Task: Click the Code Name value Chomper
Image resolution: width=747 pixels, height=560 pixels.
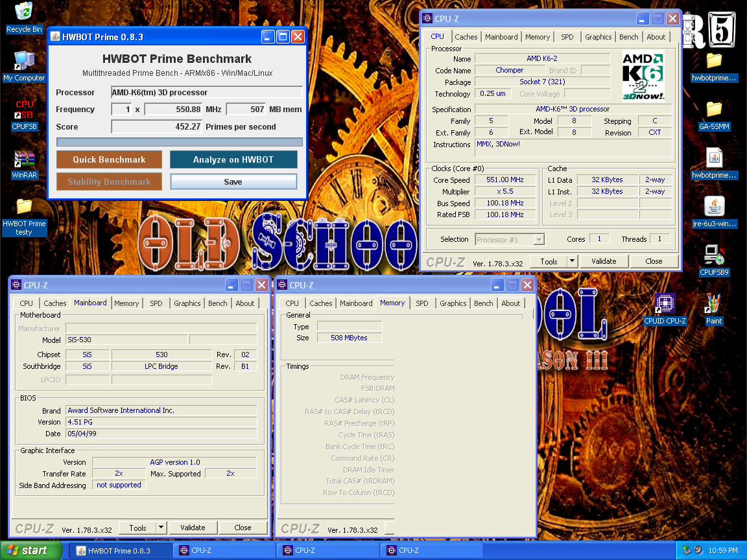Action: click(x=509, y=70)
